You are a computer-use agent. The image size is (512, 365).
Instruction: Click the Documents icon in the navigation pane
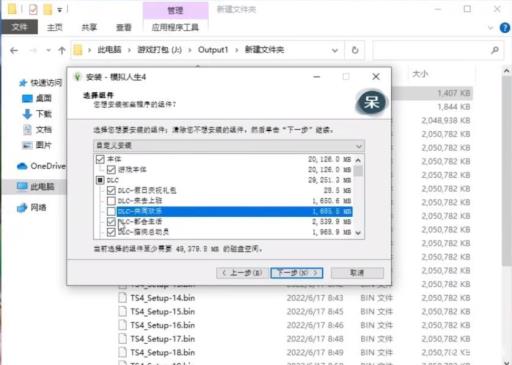(x=27, y=130)
